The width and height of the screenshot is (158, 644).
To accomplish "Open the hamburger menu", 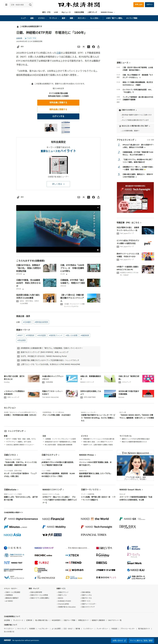I will [x=6, y=5].
